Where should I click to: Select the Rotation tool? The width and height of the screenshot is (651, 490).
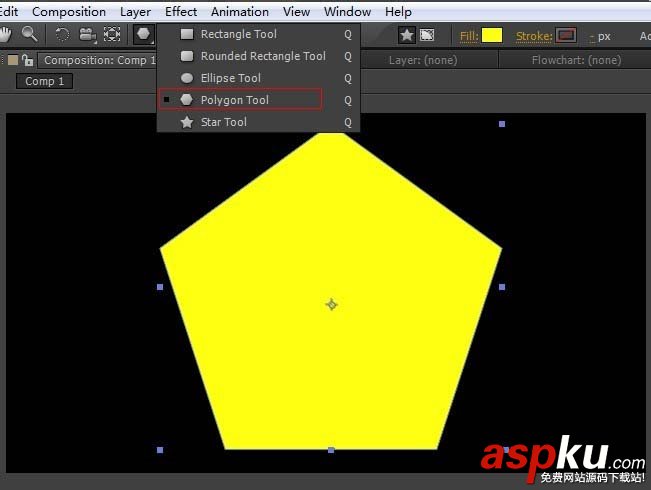(x=62, y=34)
